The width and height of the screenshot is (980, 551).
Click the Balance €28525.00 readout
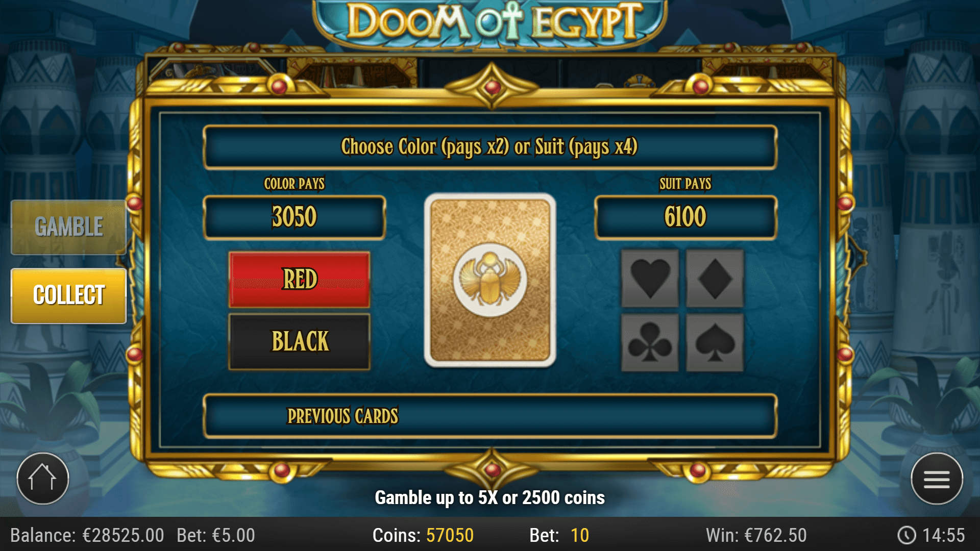click(87, 535)
